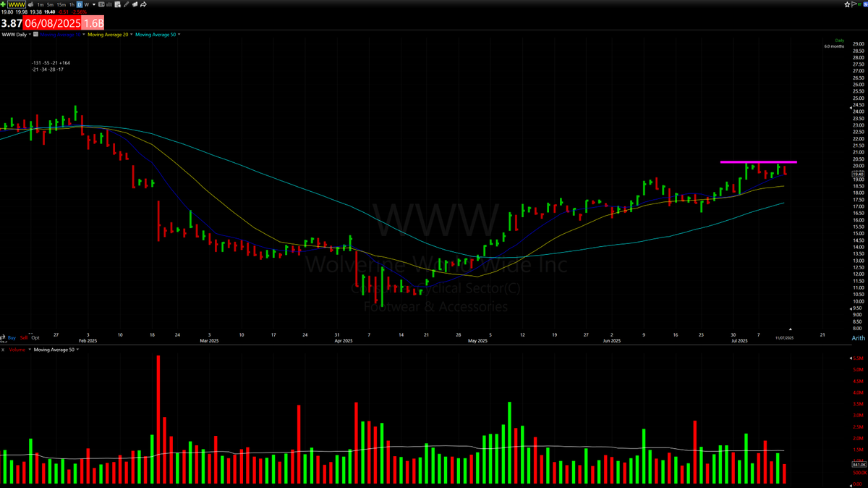The height and width of the screenshot is (488, 868).
Task: Click the Buy button
Action: coord(12,338)
